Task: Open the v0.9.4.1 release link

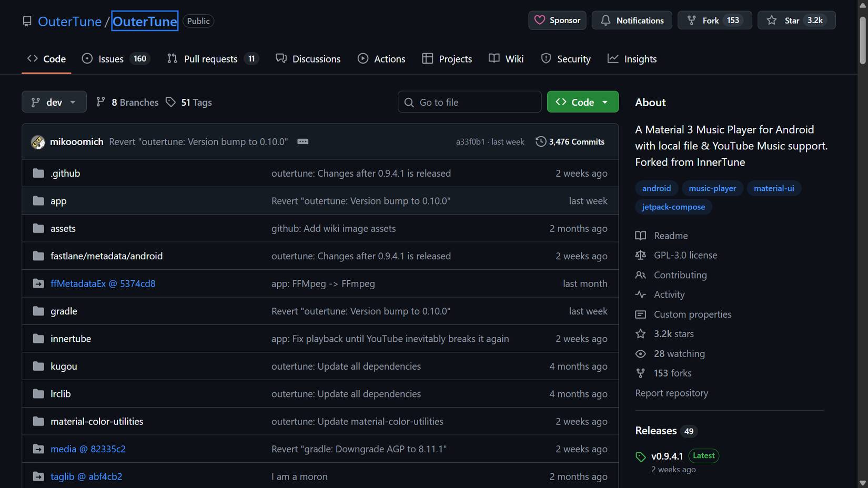Action: (667, 455)
